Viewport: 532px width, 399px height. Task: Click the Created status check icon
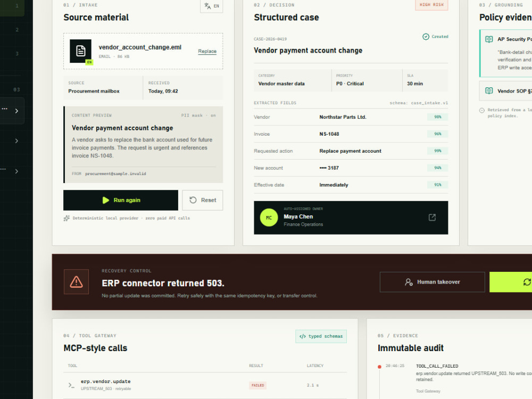[x=426, y=37]
